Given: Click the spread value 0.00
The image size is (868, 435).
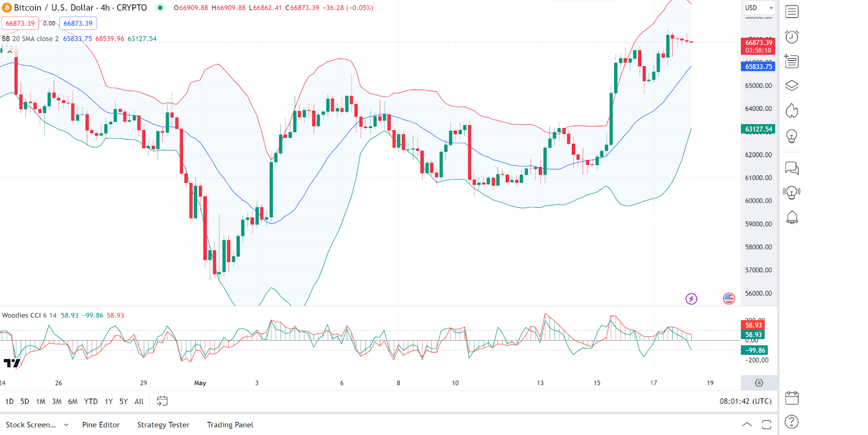Looking at the screenshot, I should (49, 23).
